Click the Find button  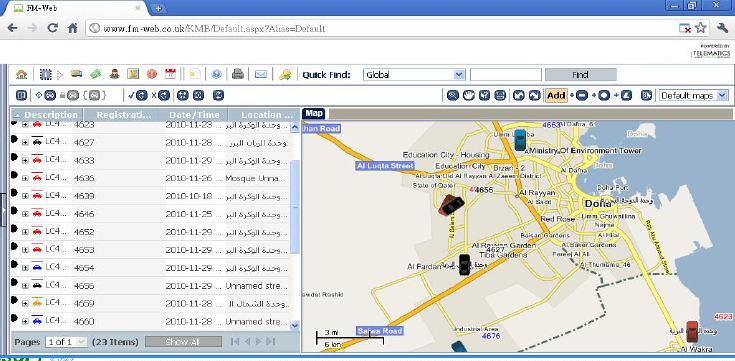pos(580,75)
